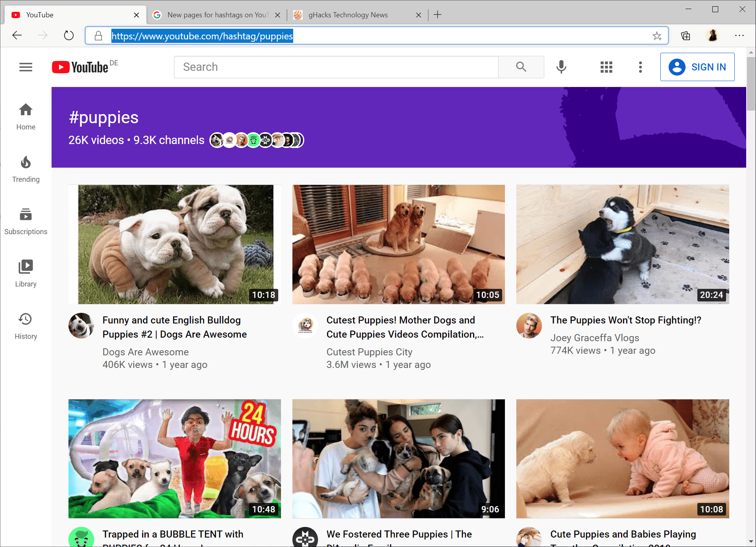756x547 pixels.
Task: Expand the browser tab for gHacks Technology News
Action: [357, 15]
